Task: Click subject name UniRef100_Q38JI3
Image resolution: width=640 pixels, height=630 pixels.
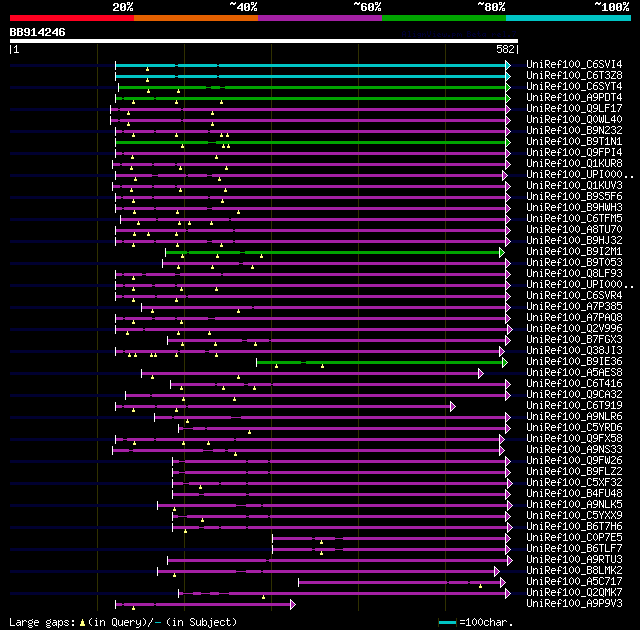Action: 574,351
